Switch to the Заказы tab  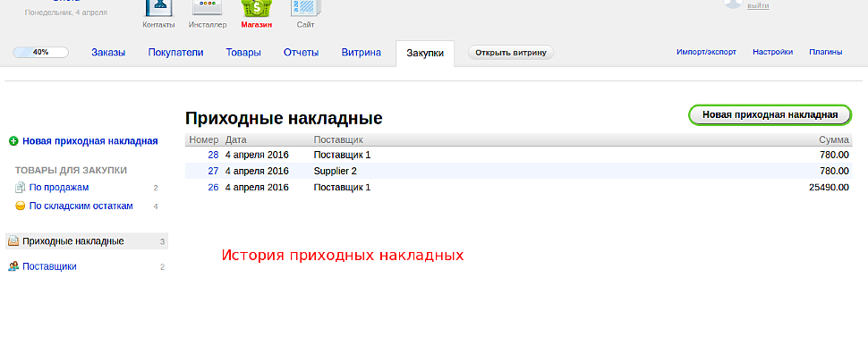coord(108,53)
